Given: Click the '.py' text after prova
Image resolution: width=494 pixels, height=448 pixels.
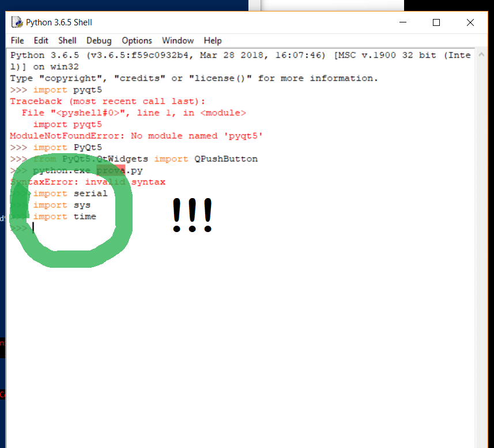Looking at the screenshot, I should [134, 170].
